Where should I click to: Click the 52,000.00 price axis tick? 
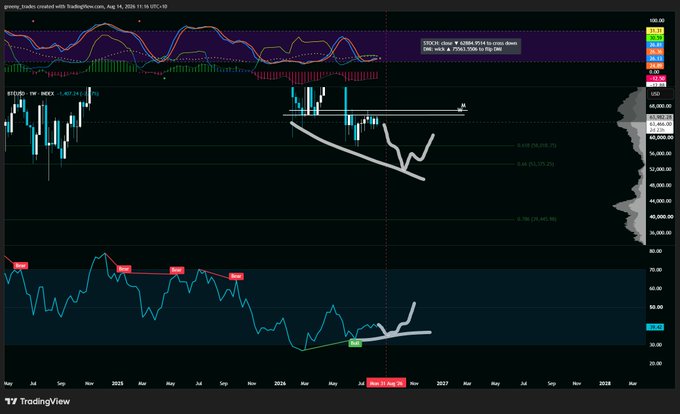661,169
